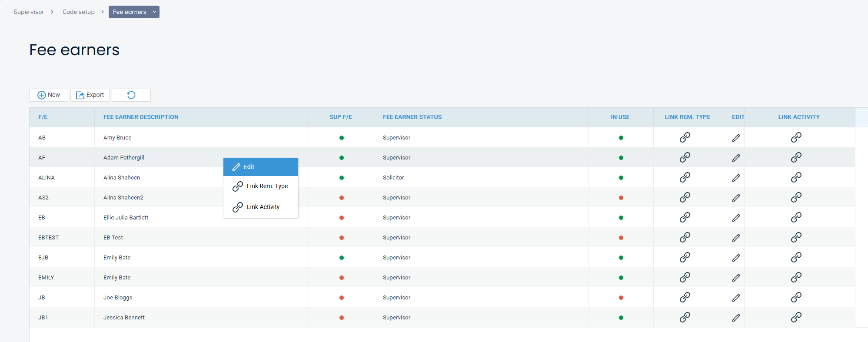Open Link Rem. Type for Alina Shaheen
868x342 pixels.
pyautogui.click(x=685, y=177)
